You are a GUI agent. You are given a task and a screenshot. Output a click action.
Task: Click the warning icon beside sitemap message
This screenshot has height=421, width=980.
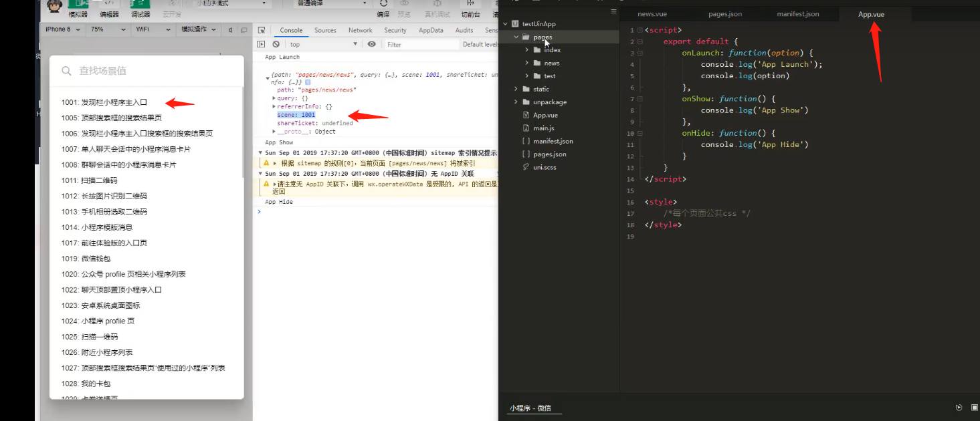tap(266, 163)
